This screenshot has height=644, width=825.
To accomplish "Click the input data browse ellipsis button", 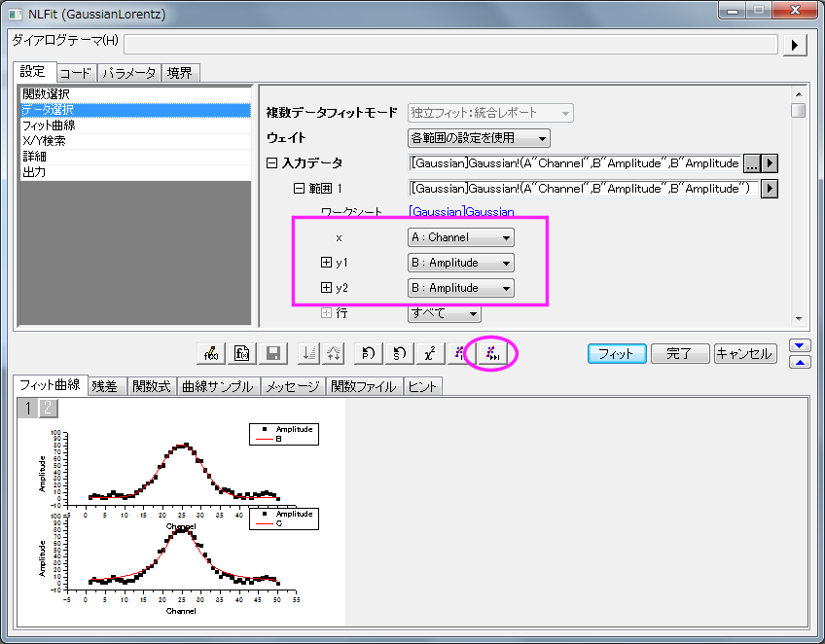I will (x=751, y=163).
